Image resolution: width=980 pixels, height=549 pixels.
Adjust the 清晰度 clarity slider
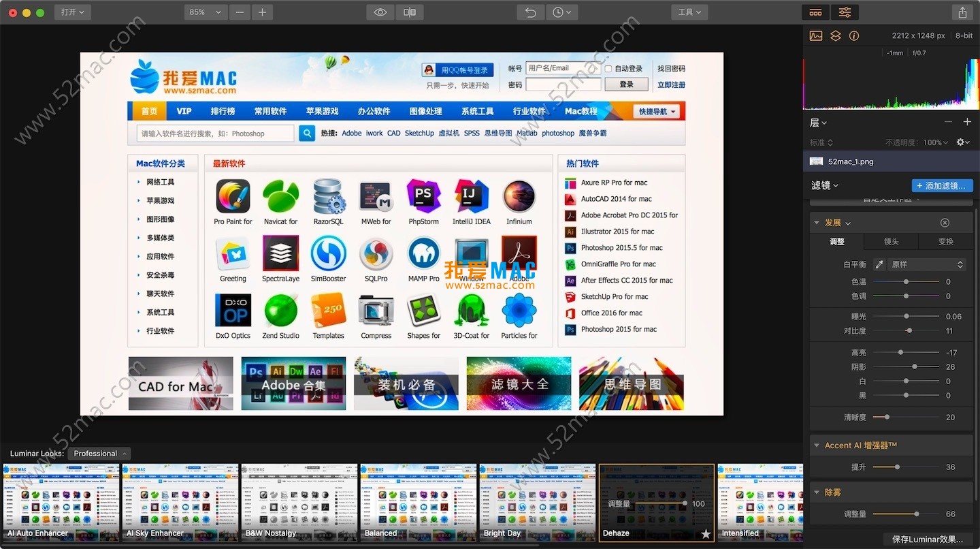coord(906,417)
